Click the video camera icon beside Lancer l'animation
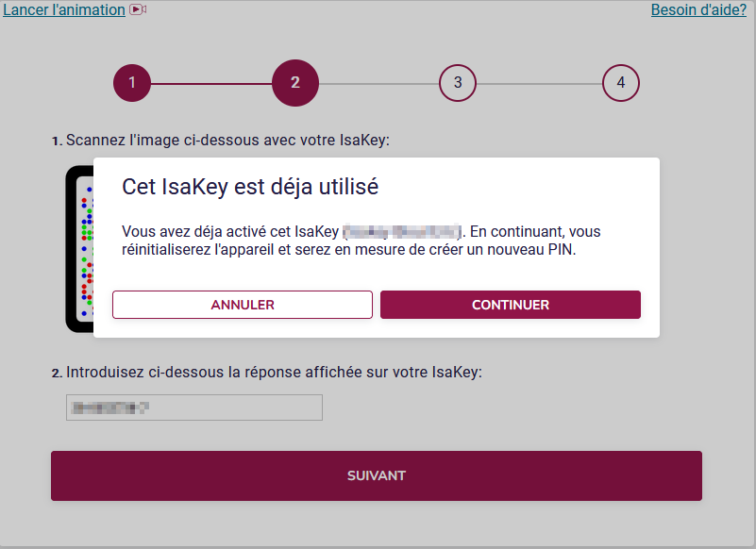This screenshot has width=756, height=549. pos(138,9)
